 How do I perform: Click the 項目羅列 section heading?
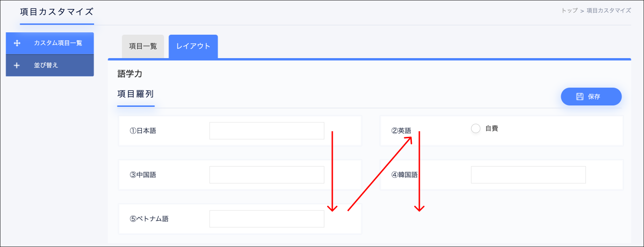(x=135, y=94)
